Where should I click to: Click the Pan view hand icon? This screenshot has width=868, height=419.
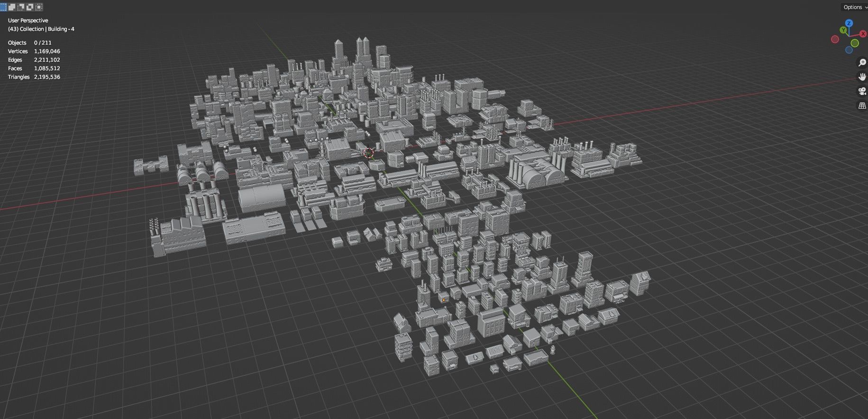point(862,77)
